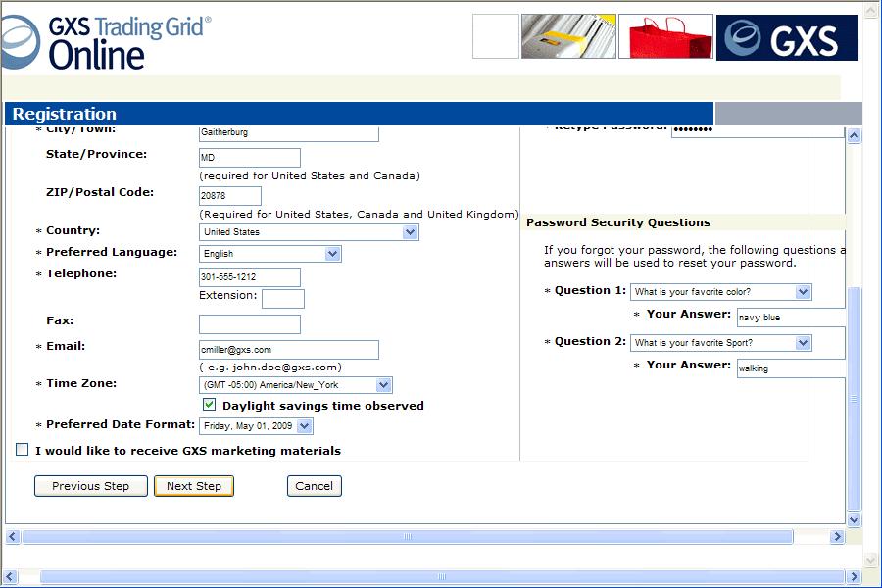Click the form's vertical scrollbar down arrow
The image size is (882, 588).
tap(854, 520)
